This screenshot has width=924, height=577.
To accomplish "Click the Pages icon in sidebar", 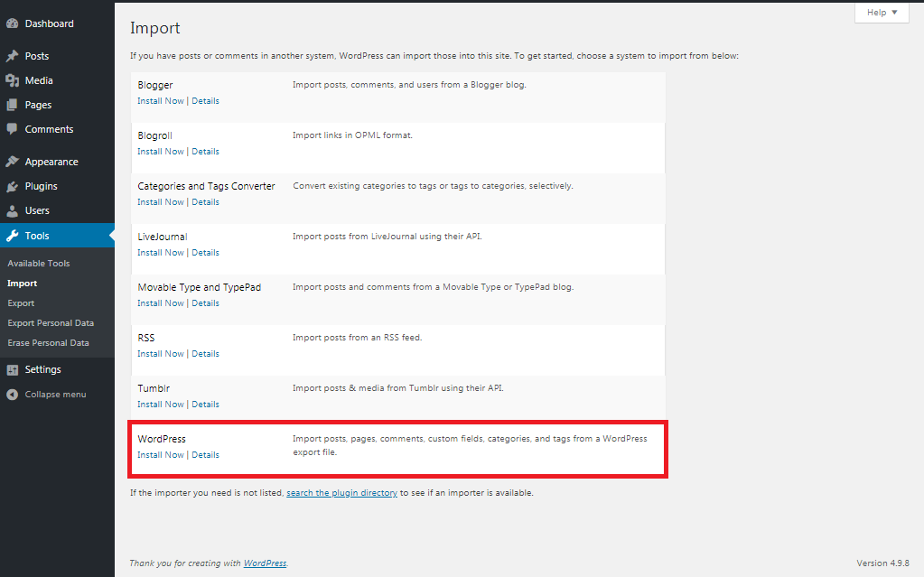I will (x=13, y=105).
